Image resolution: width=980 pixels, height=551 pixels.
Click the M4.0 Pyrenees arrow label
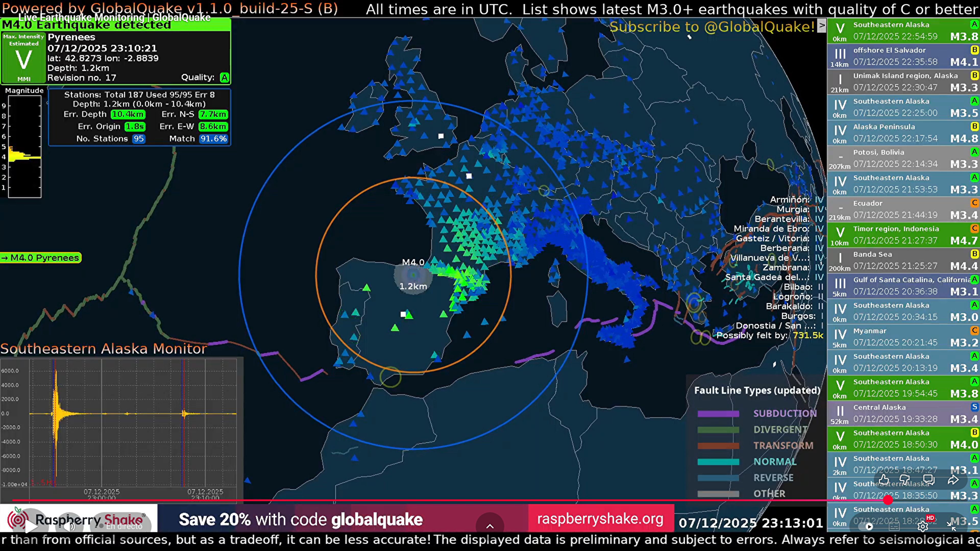tap(41, 258)
